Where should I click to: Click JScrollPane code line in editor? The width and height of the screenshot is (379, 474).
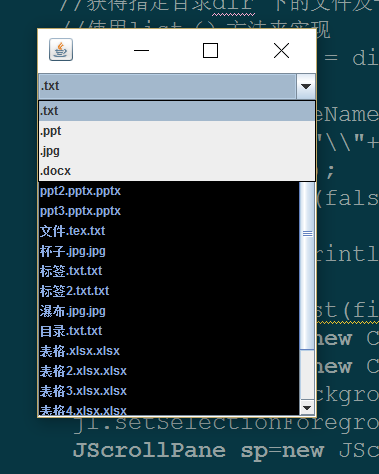pos(226,451)
